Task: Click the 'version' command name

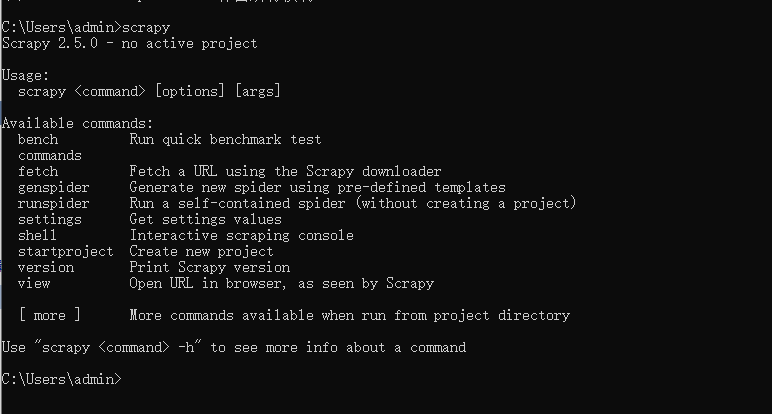Action: click(x=46, y=267)
